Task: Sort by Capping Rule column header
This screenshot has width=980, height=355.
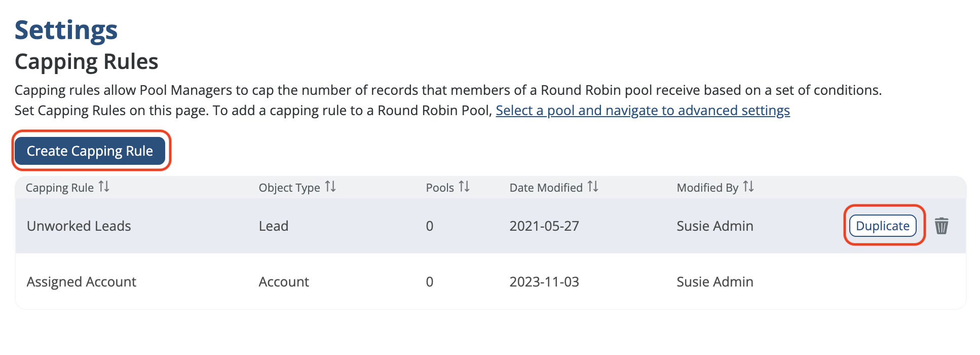Action: (60, 188)
